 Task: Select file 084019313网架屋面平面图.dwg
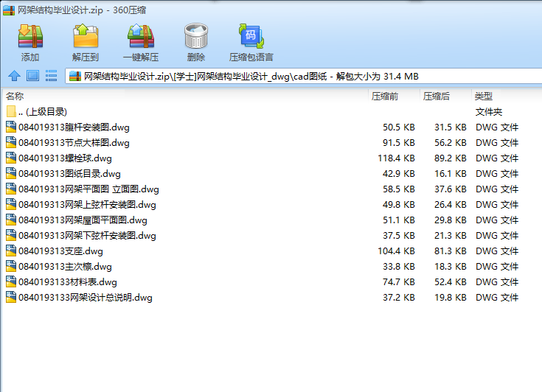coord(272,220)
